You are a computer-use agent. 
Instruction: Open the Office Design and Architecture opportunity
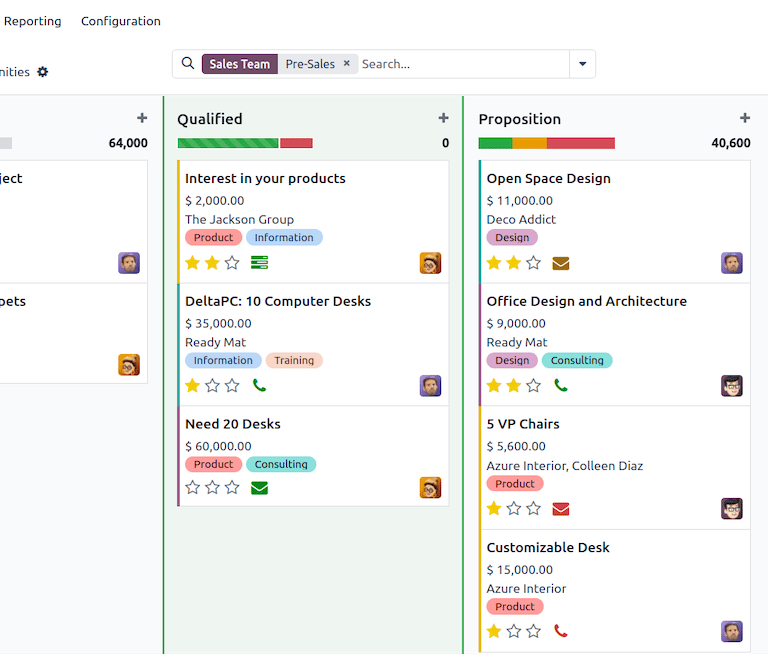click(586, 301)
